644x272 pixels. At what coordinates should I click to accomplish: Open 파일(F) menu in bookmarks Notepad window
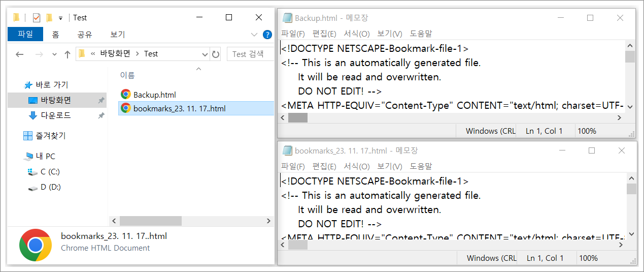tap(293, 166)
